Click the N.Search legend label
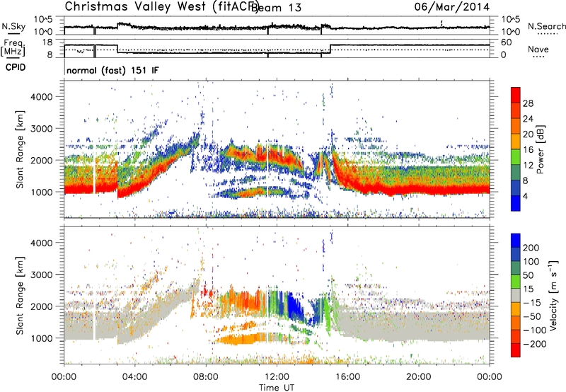Screen dimensions: 566x392 (x=546, y=26)
